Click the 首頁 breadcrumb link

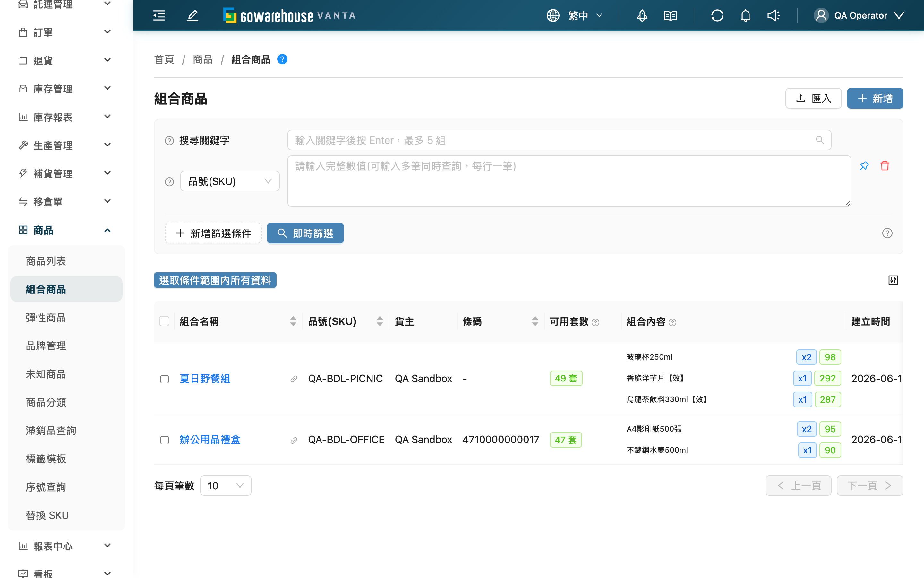click(x=164, y=60)
